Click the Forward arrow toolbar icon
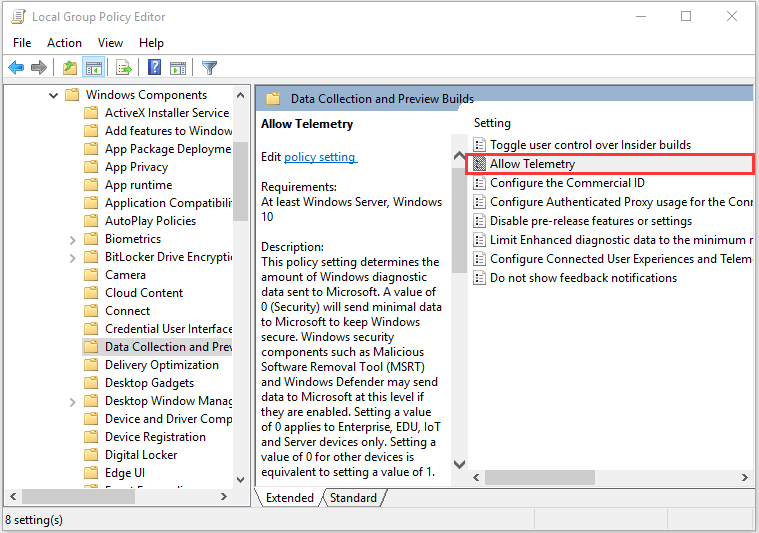This screenshot has width=759, height=533. [39, 67]
